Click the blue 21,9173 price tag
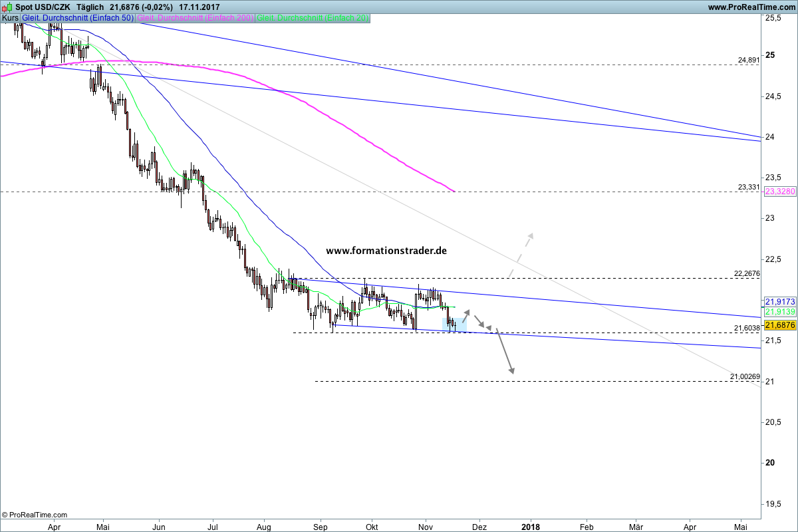798x532 pixels. coord(779,301)
